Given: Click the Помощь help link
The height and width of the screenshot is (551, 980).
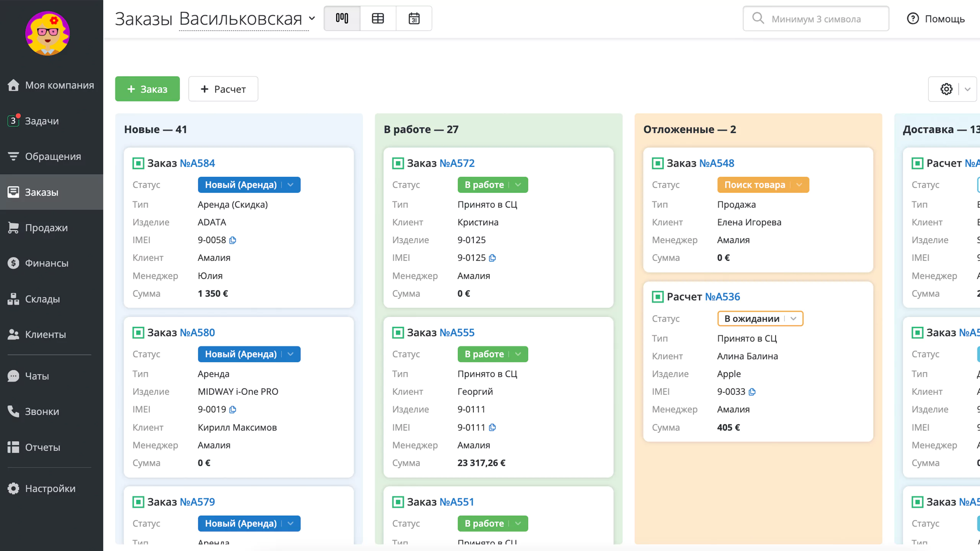Looking at the screenshot, I should pos(936,19).
